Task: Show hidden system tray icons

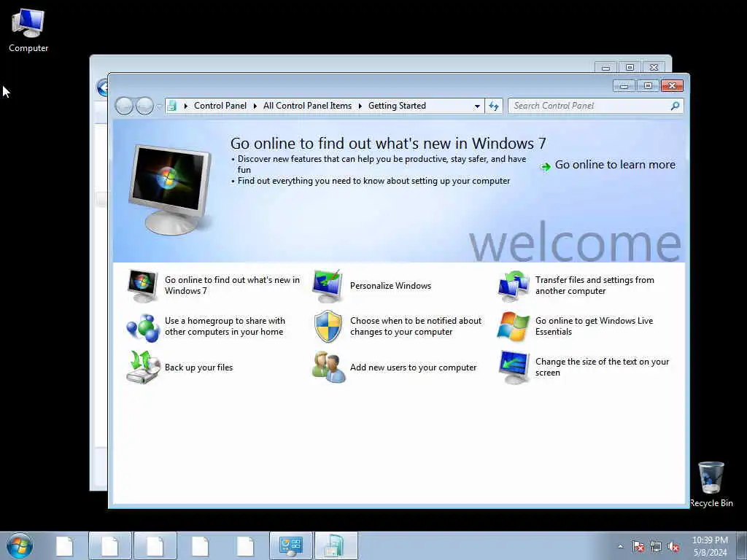Action: (620, 547)
